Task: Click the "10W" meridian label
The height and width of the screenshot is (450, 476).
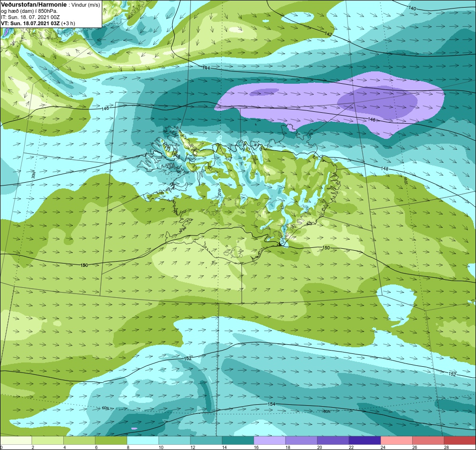Action: (x=406, y=181)
